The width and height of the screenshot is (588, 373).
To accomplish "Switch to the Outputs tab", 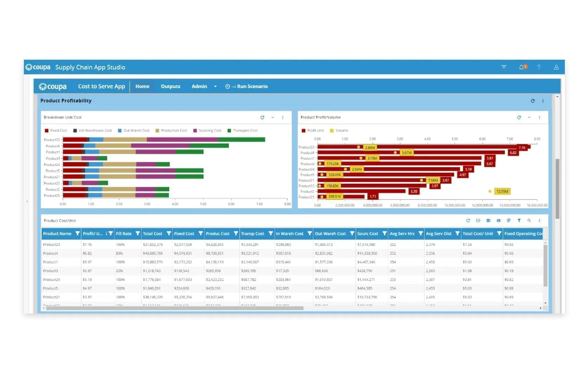I will (x=171, y=86).
